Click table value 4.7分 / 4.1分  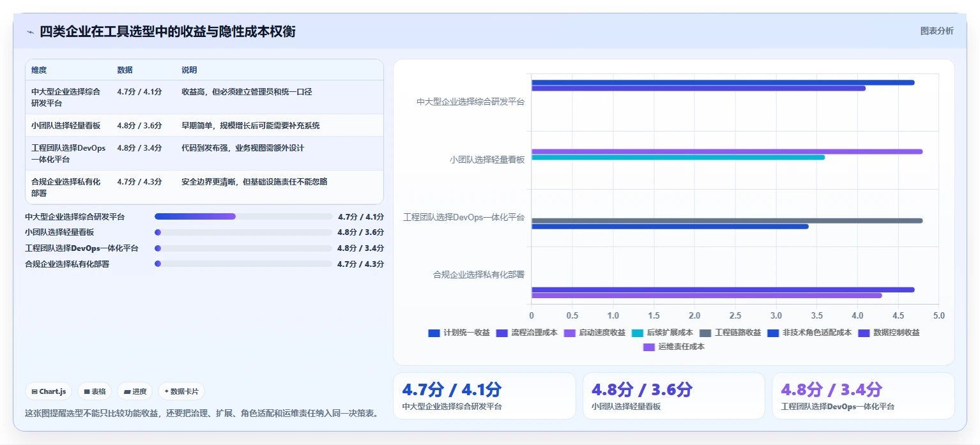139,92
